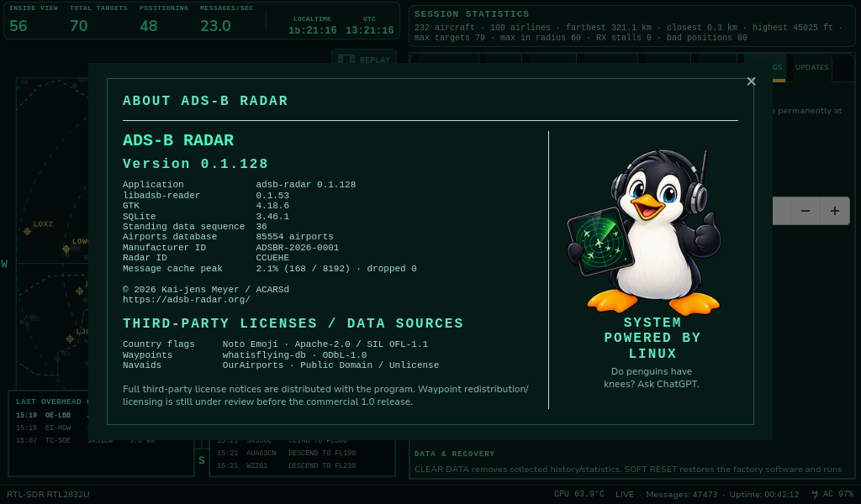Select the LOW airport marker on the map
The image size is (861, 504).
[66, 249]
